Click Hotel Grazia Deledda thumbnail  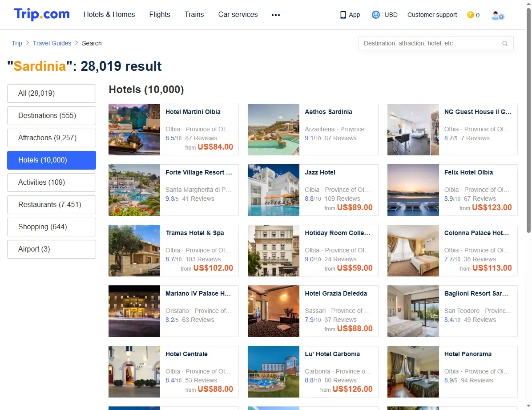(274, 311)
